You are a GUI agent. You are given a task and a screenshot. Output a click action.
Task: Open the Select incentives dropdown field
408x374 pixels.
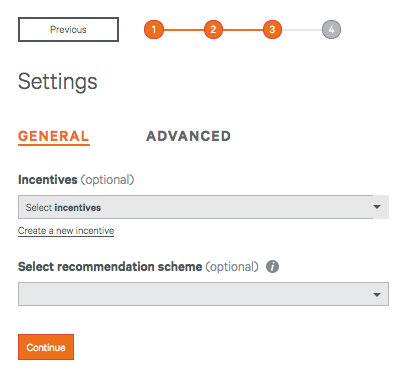(203, 207)
